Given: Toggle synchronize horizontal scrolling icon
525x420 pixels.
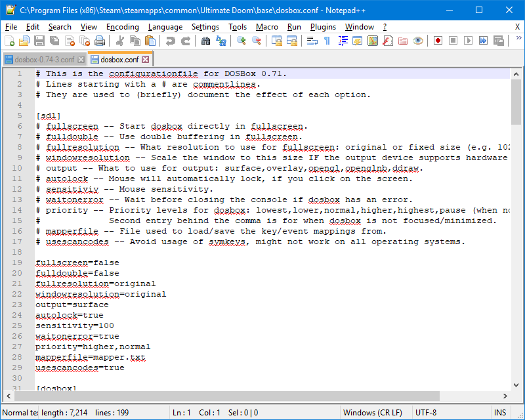Looking at the screenshot, I should [292, 41].
